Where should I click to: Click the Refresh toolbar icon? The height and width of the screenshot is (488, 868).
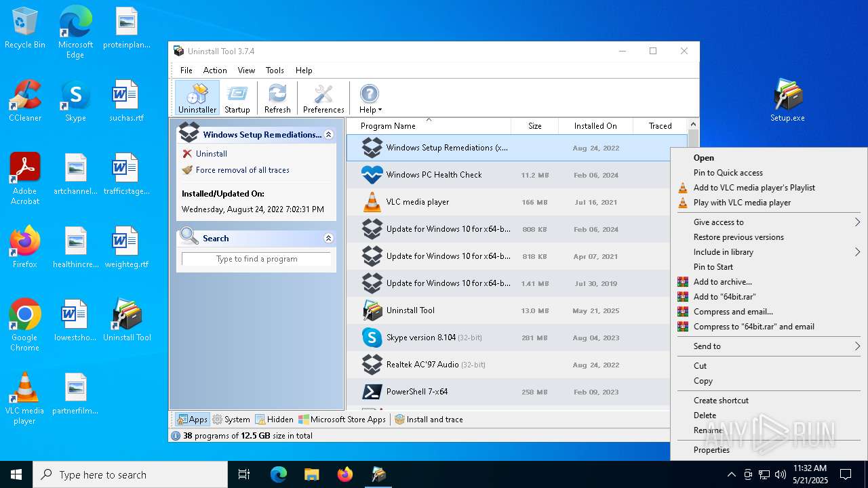[x=277, y=98]
